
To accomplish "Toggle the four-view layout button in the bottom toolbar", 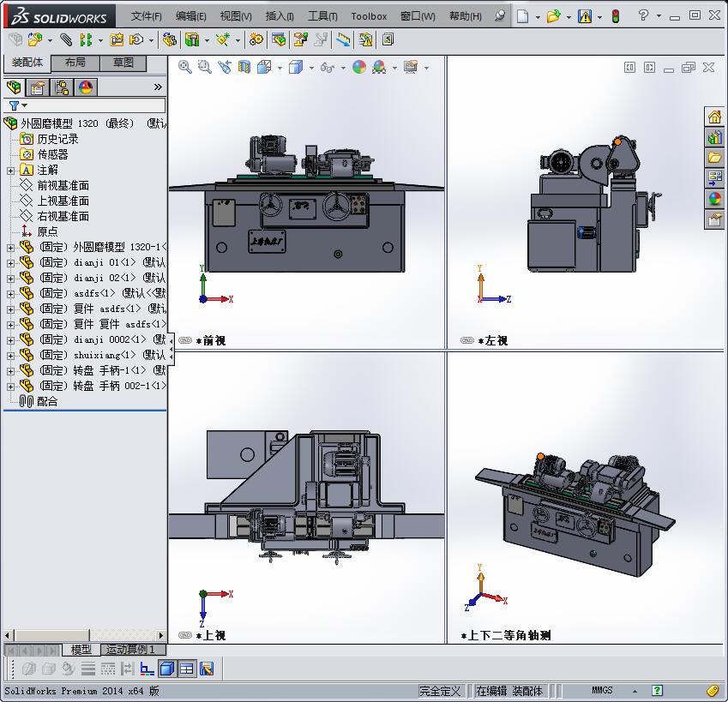I will pos(187,669).
